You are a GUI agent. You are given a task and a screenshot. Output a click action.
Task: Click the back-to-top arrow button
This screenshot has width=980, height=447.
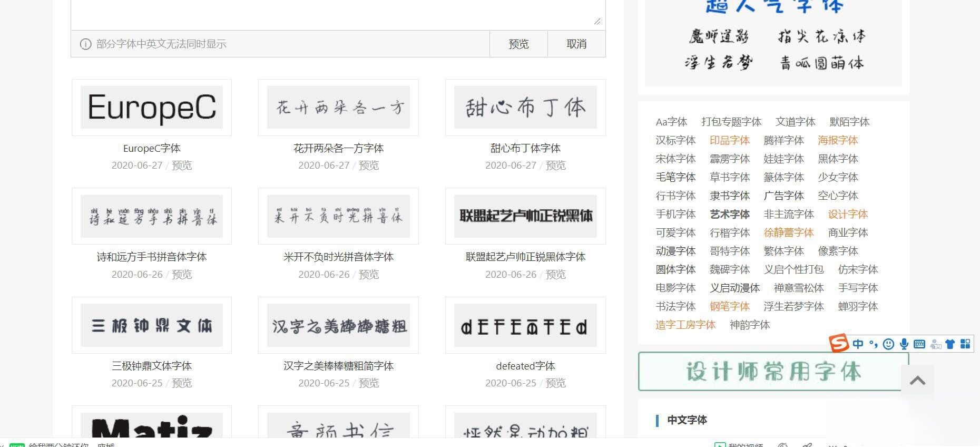pos(917,381)
